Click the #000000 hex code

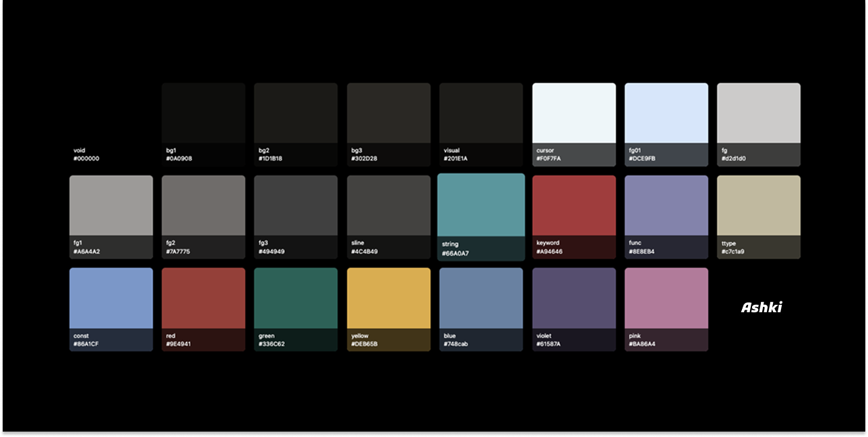tap(86, 158)
